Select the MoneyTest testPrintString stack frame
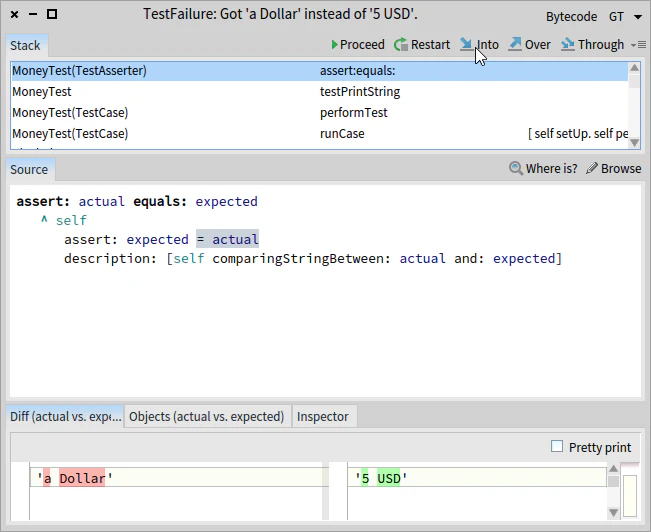 point(319,92)
